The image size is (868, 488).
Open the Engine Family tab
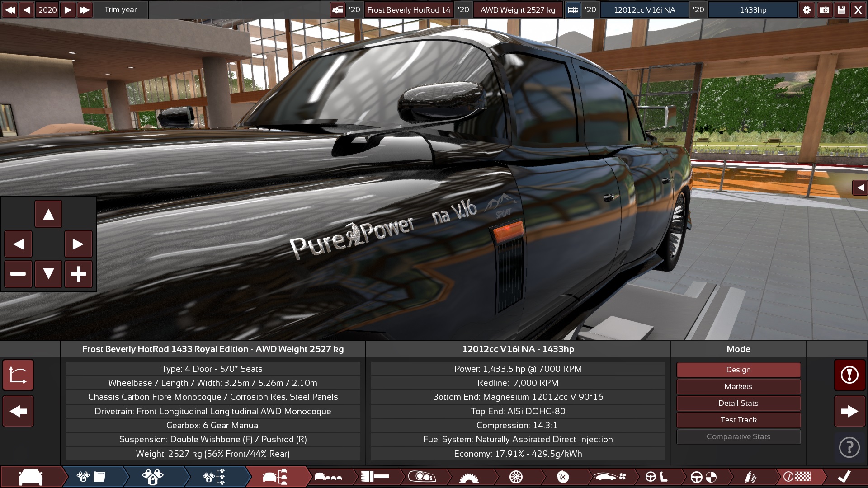click(x=90, y=476)
